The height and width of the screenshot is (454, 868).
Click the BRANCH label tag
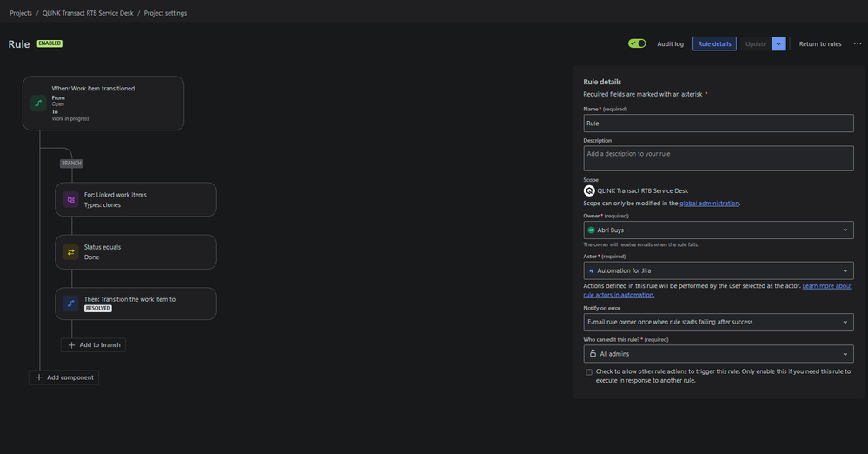[x=71, y=164]
